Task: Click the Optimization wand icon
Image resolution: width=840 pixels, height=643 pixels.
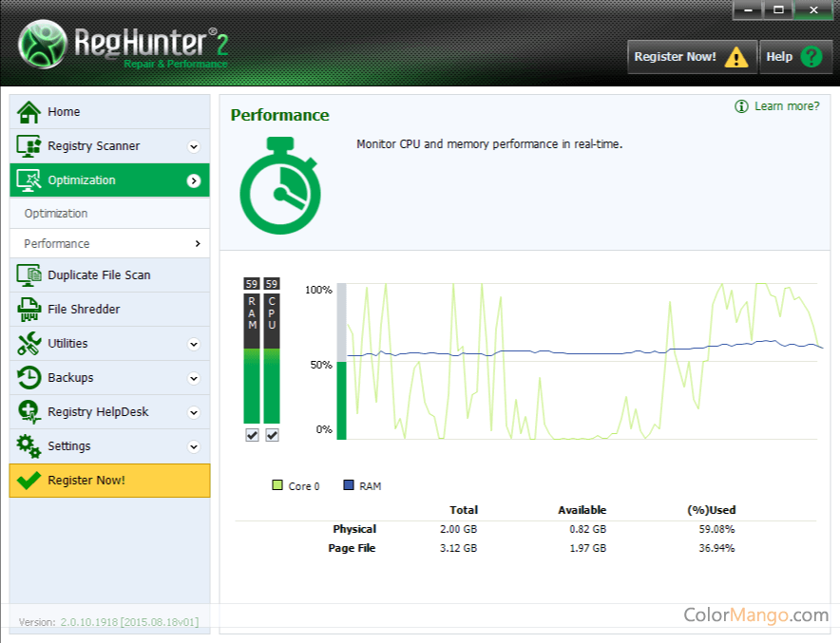Action: [29, 180]
